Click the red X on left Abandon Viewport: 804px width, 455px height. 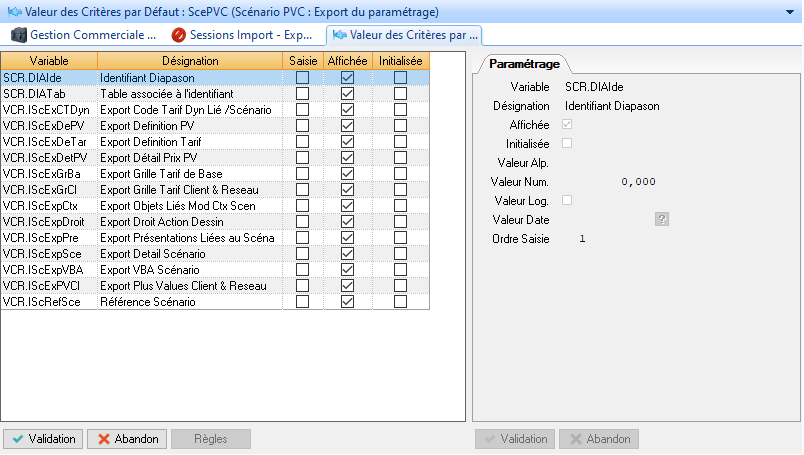[x=103, y=439]
